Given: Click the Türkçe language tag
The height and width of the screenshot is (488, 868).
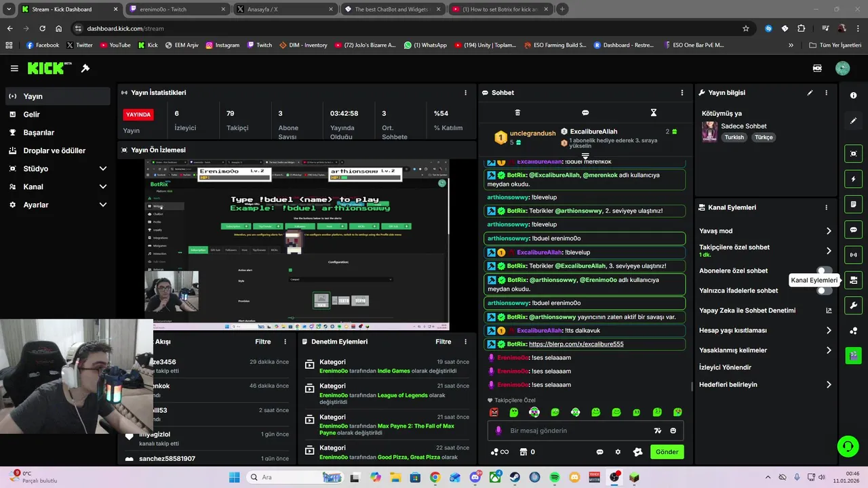Looking at the screenshot, I should [x=764, y=137].
